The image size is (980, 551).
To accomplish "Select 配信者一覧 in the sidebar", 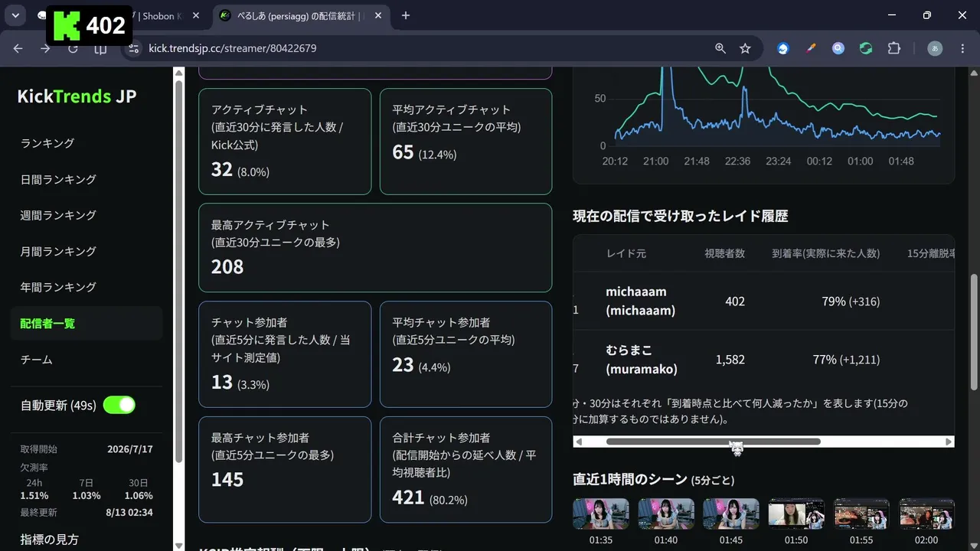I will [x=87, y=323].
